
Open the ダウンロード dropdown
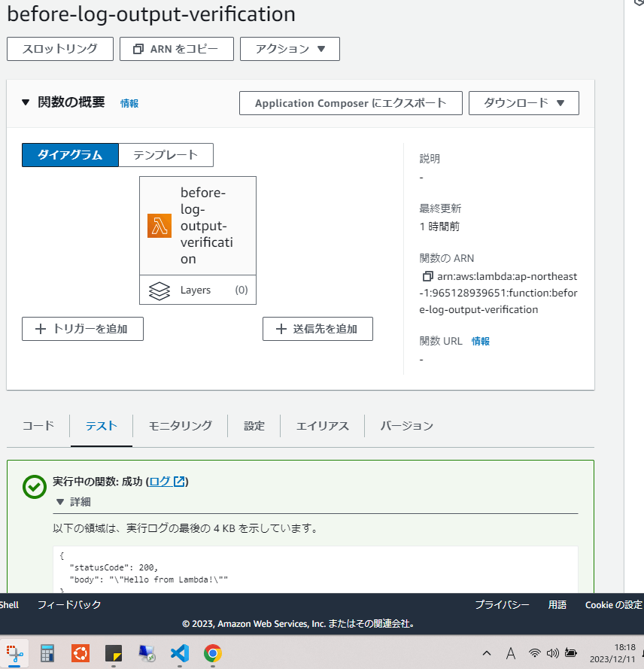tap(524, 103)
